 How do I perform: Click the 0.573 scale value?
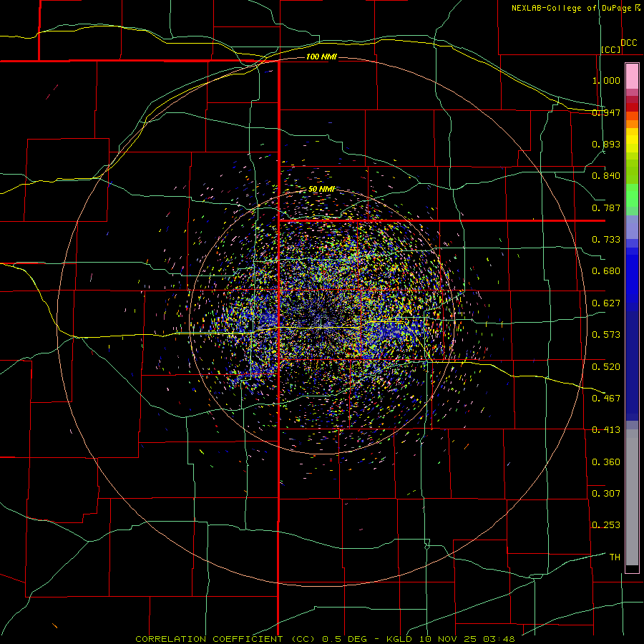pos(606,335)
